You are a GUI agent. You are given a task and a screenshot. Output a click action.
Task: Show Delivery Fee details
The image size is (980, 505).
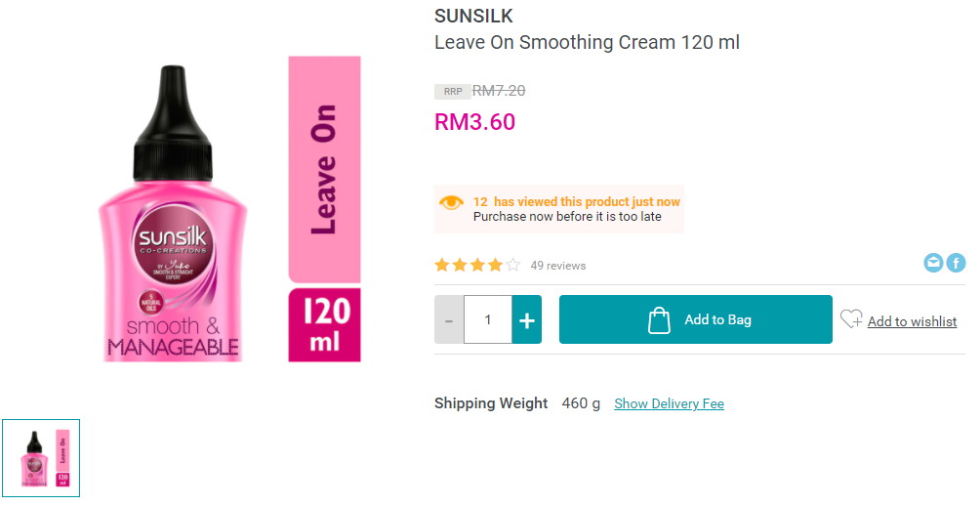pos(669,403)
